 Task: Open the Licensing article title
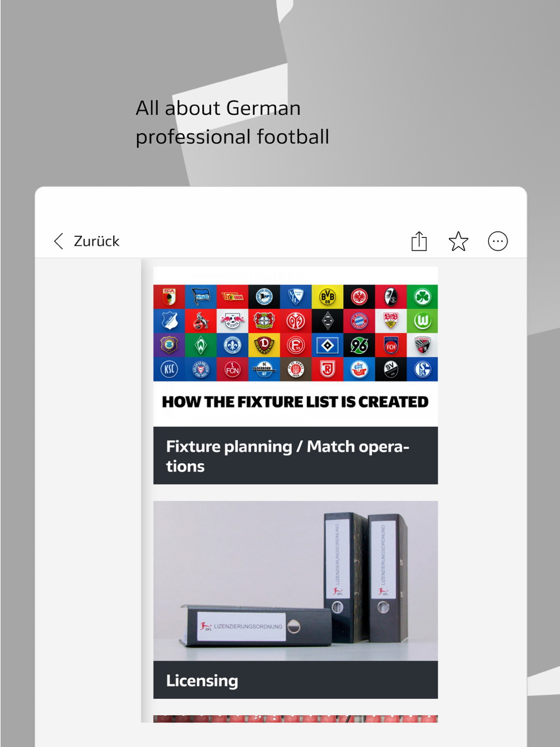click(x=202, y=680)
